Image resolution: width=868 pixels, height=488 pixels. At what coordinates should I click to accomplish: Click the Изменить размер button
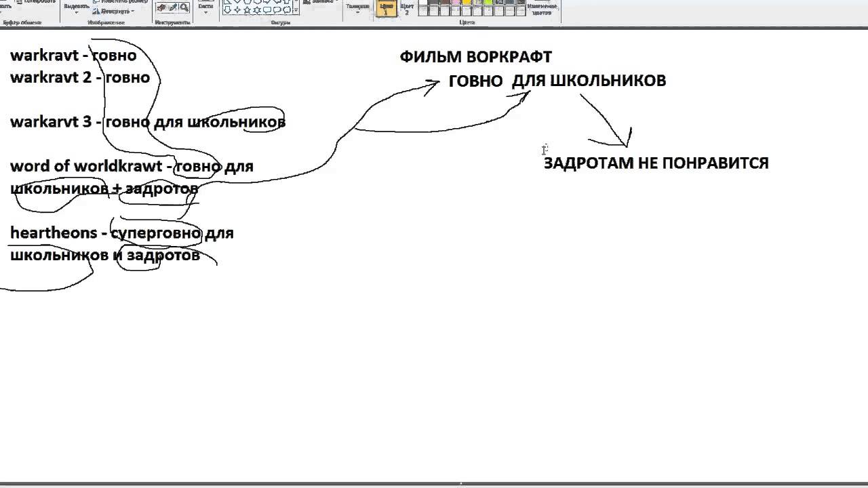(120, 2)
